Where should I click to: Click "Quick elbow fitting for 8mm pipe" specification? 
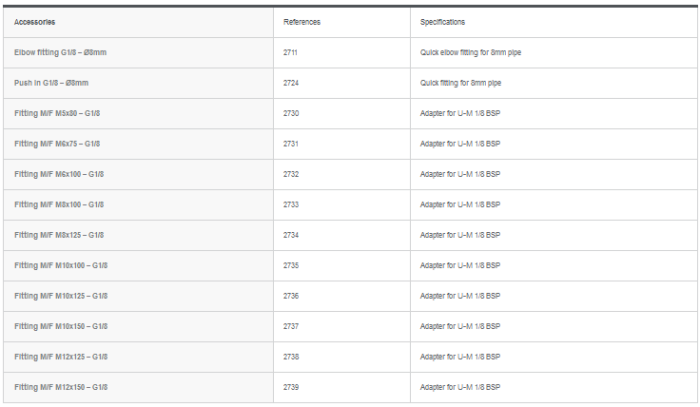click(469, 51)
